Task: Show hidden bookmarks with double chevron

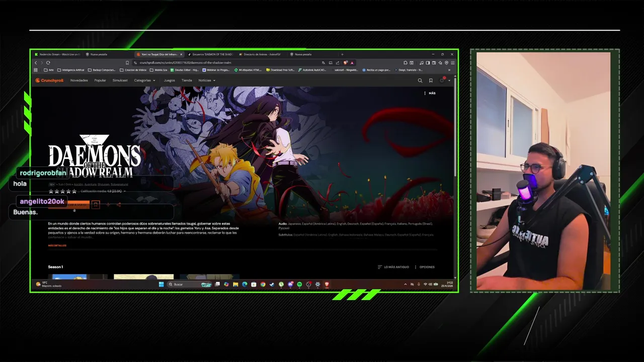Action: coord(449,70)
